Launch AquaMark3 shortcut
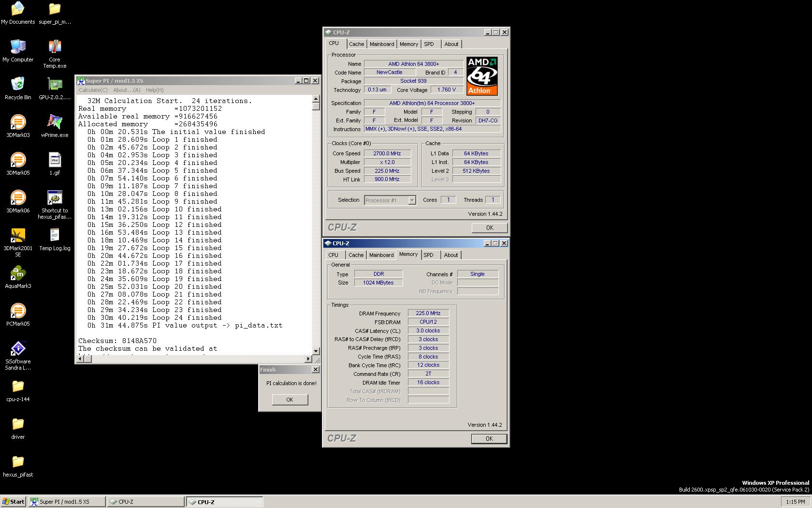 pos(18,277)
